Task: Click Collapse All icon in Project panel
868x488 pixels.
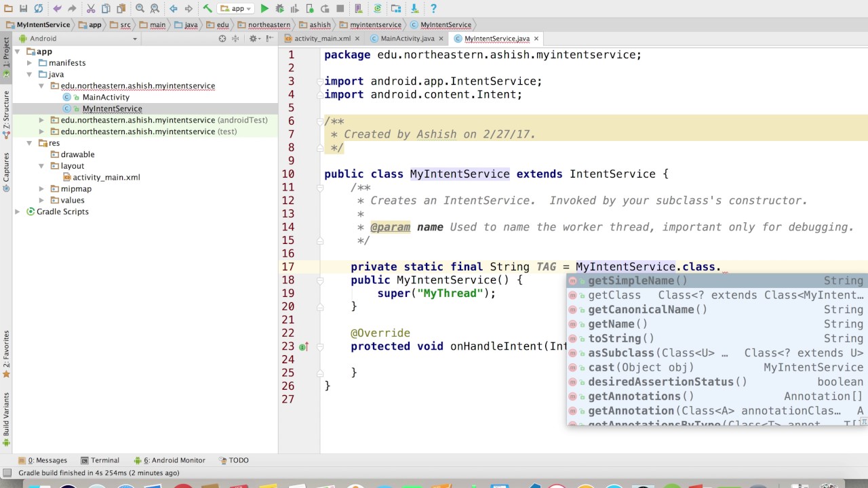Action: click(235, 39)
